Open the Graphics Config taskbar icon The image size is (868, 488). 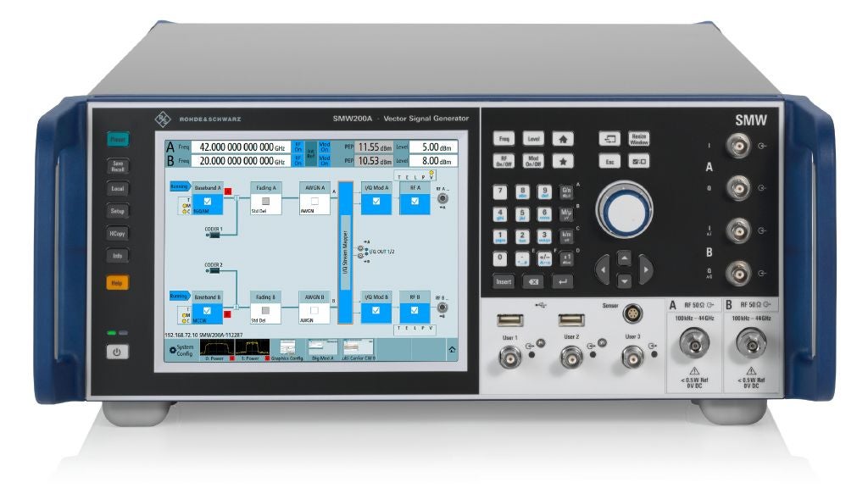(x=287, y=346)
